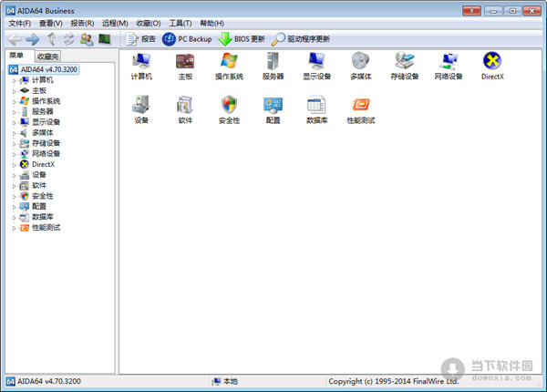Screen dimensions: 547x392
Task: Click the PC Backup toolbar button
Action: [187, 39]
